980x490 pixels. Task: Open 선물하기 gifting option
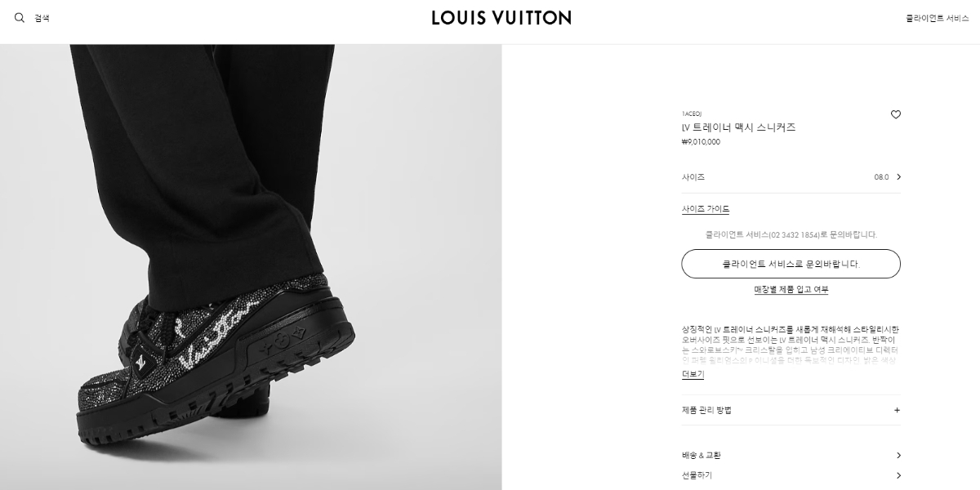(791, 475)
